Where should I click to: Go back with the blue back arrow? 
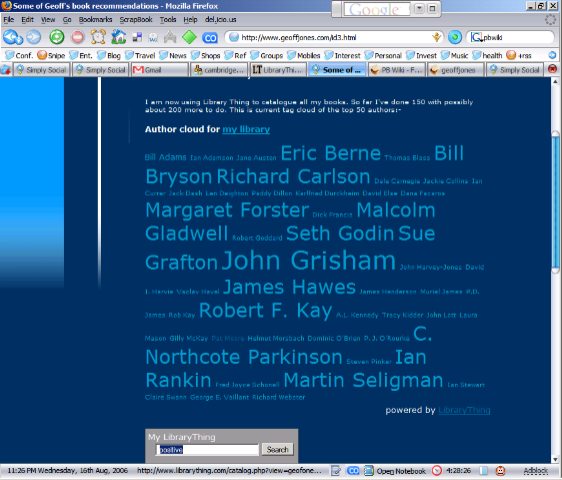pyautogui.click(x=12, y=37)
